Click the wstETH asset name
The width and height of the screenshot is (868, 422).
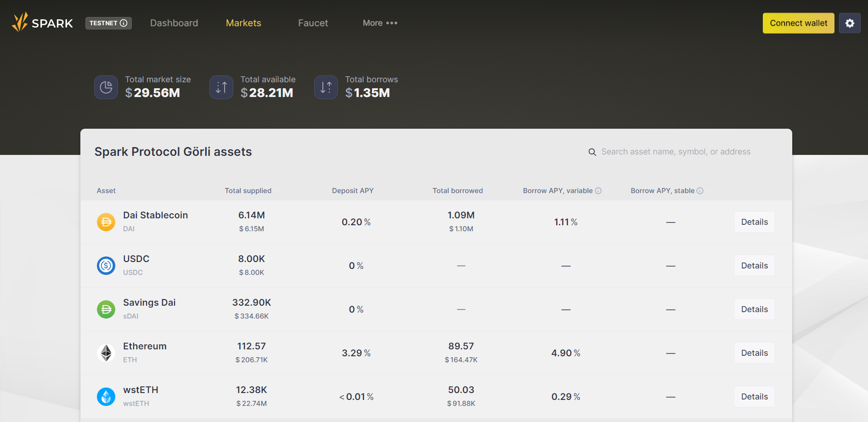click(x=141, y=390)
